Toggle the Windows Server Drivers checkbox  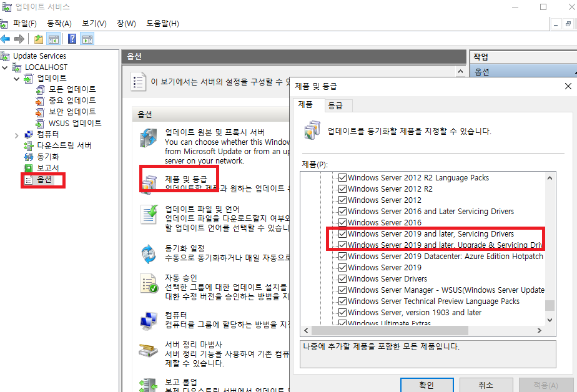[343, 279]
